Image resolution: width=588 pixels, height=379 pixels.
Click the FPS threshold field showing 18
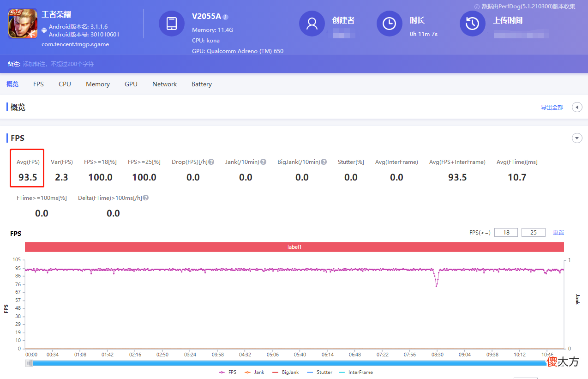coord(506,233)
